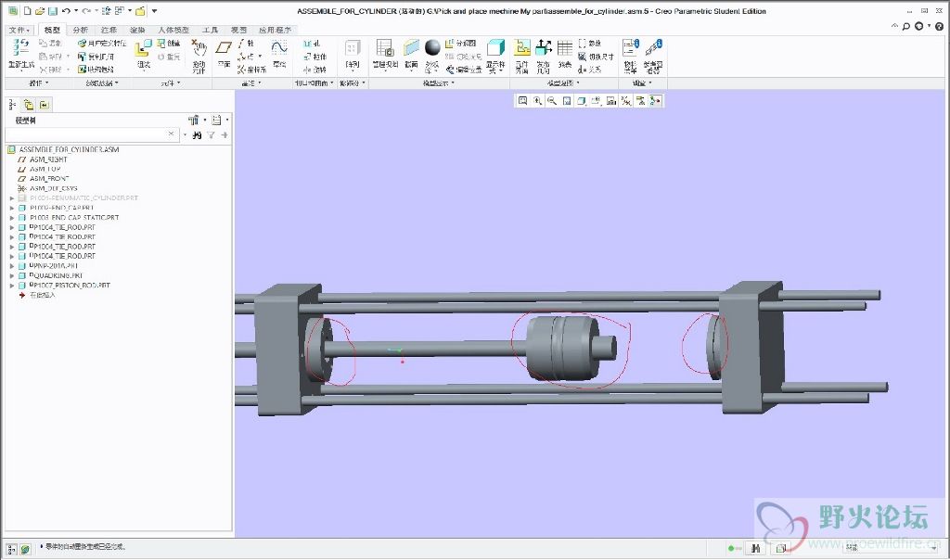Expand P1003_END_CAP_STATIC.PRT tree node
The image size is (950, 560).
coord(11,217)
